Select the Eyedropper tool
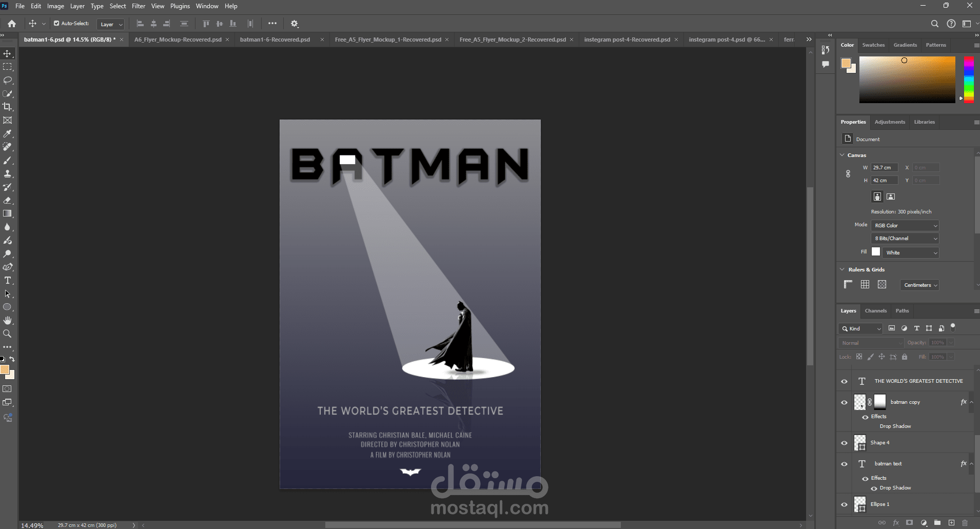Image resolution: width=980 pixels, height=529 pixels. (x=8, y=133)
